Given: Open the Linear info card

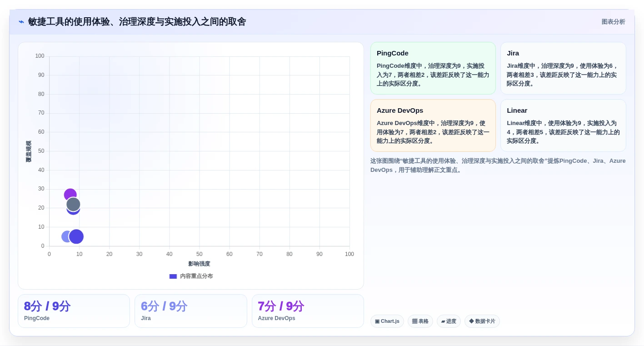Looking at the screenshot, I should pos(563,125).
